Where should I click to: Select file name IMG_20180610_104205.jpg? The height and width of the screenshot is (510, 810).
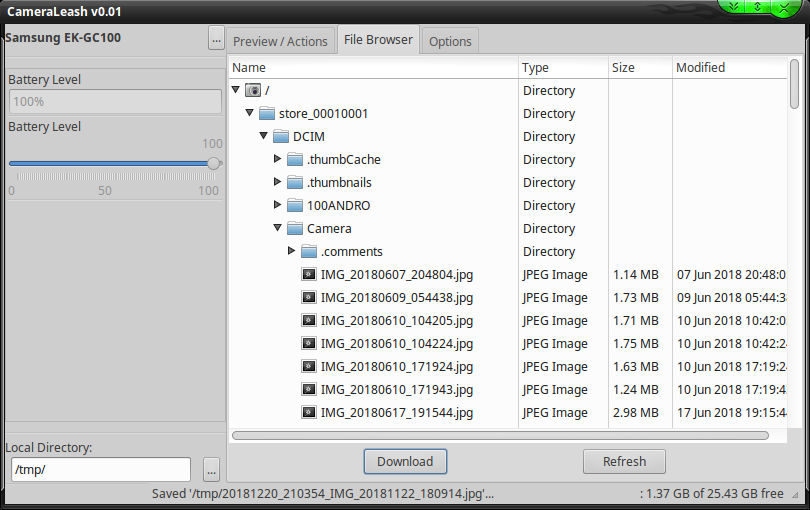[x=397, y=320]
